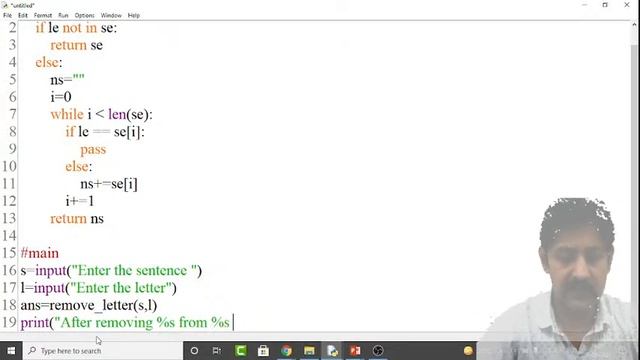
Task: Open the Format menu
Action: [x=43, y=16]
